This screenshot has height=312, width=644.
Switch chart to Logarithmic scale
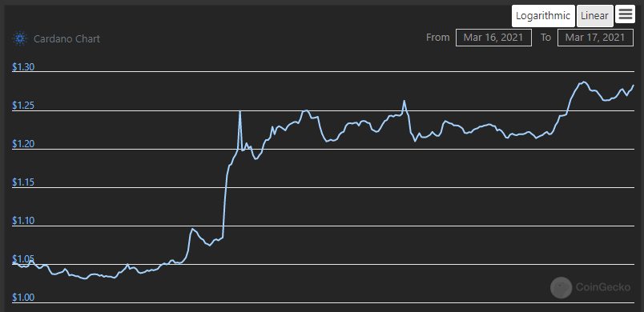[543, 16]
